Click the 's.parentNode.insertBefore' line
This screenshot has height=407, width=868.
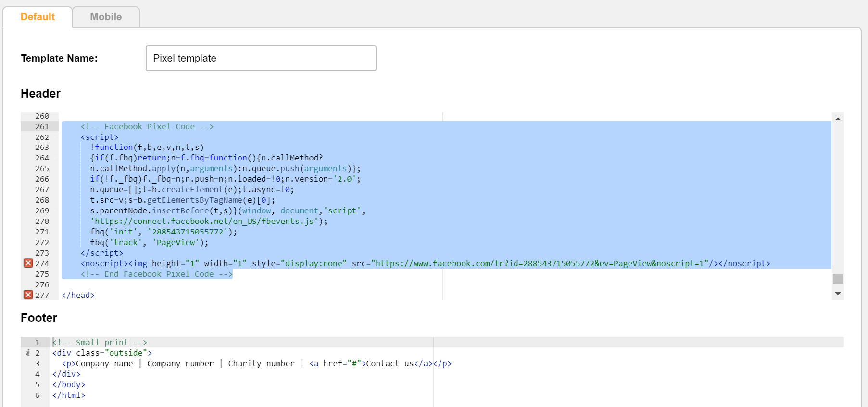pyautogui.click(x=228, y=211)
